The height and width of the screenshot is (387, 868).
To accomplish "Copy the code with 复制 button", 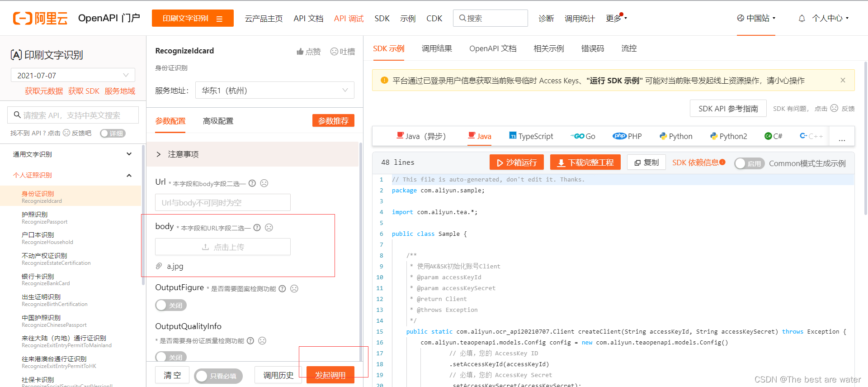I will (x=646, y=162).
